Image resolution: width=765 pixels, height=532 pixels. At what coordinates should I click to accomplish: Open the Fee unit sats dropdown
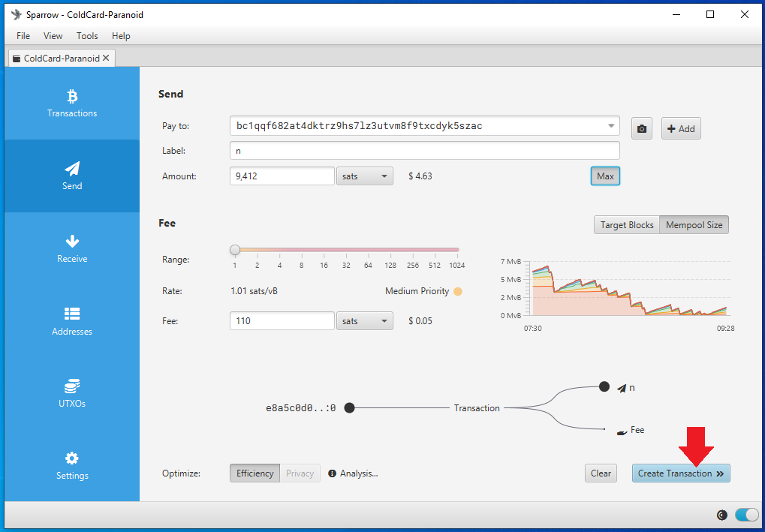tap(364, 321)
